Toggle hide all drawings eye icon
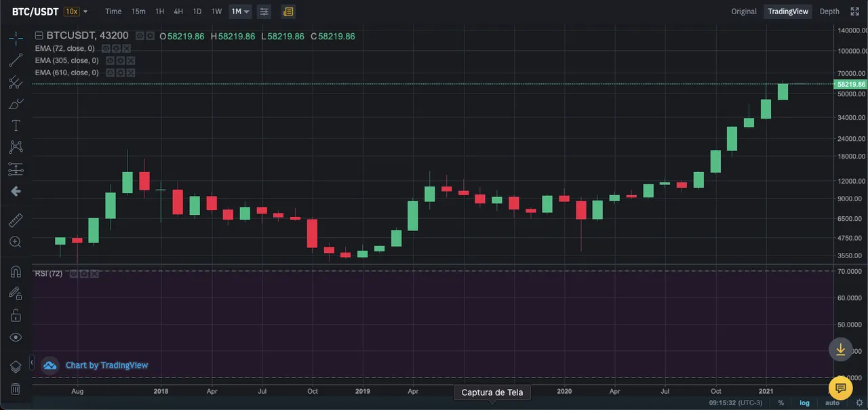The height and width of the screenshot is (410, 868). [x=16, y=337]
